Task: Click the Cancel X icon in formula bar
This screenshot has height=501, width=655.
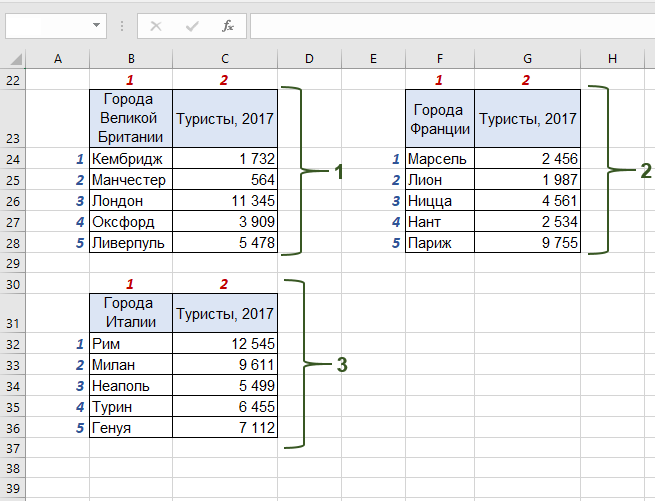Action: click(x=157, y=26)
